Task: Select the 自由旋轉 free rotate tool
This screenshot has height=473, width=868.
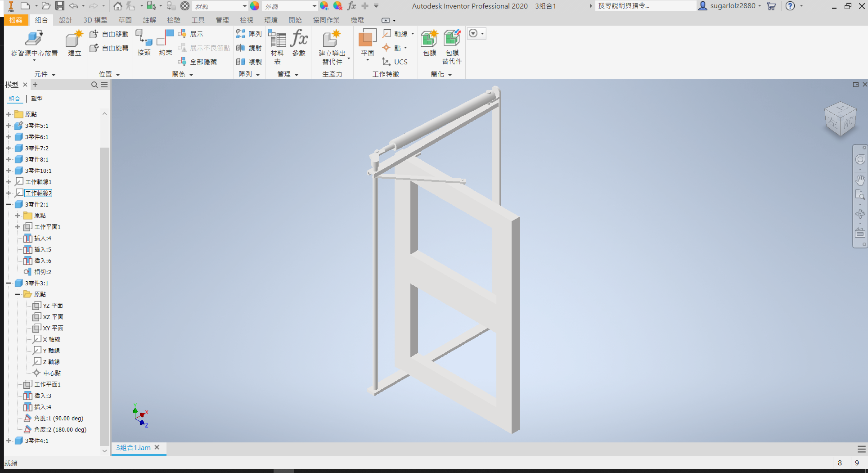Action: pos(109,48)
